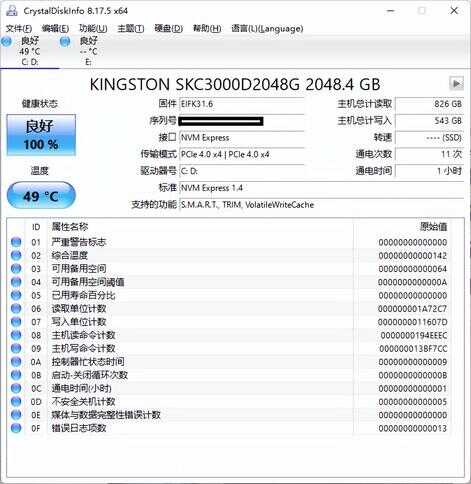Open the 硬盘(D) menu
The image size is (471, 484).
tap(169, 28)
